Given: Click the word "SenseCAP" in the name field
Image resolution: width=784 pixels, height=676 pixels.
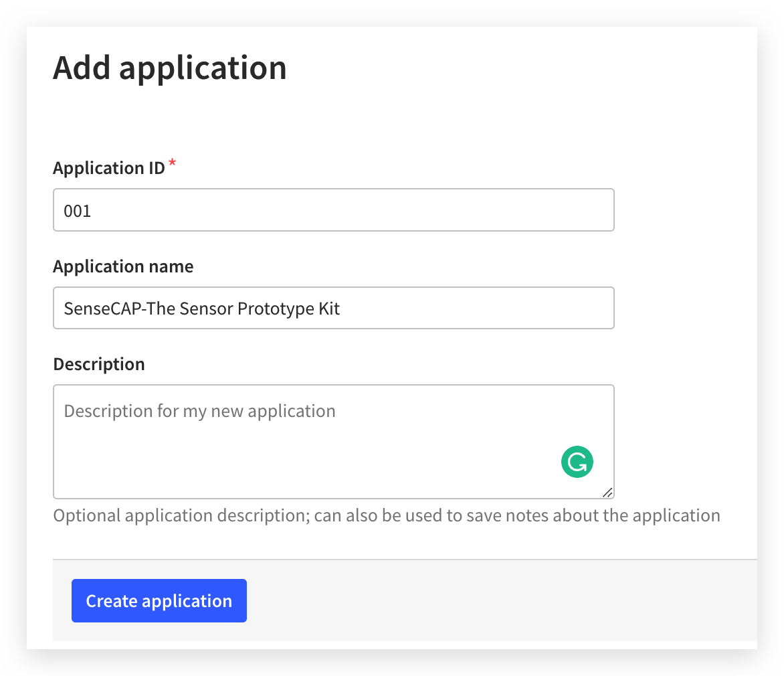Looking at the screenshot, I should (102, 309).
